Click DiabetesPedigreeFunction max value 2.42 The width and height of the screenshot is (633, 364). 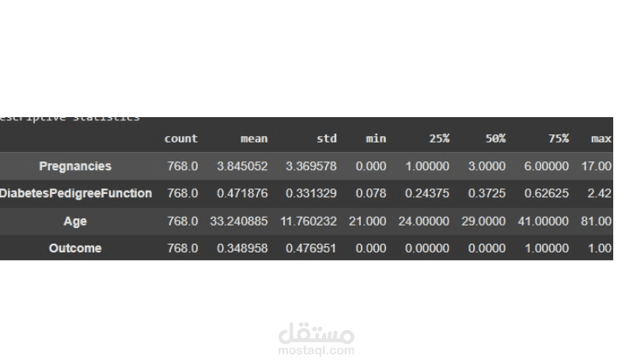pyautogui.click(x=599, y=193)
